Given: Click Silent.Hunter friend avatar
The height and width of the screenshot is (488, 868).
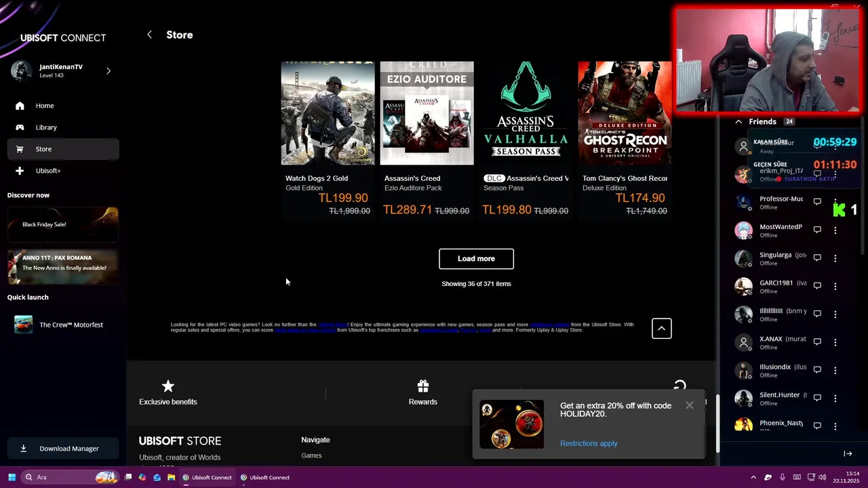Looking at the screenshot, I should (744, 399).
